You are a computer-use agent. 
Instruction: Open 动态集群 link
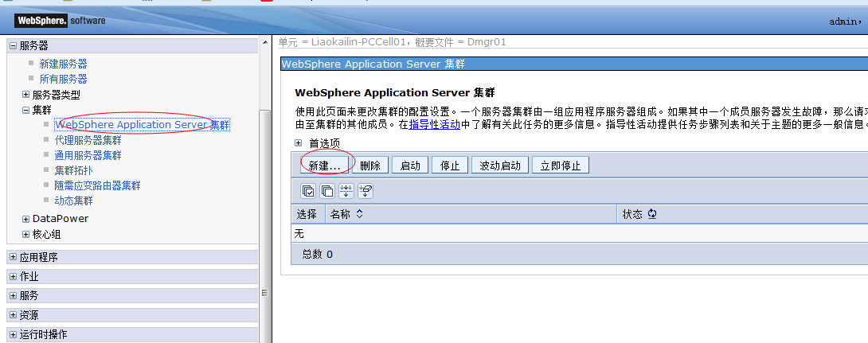coord(73,201)
